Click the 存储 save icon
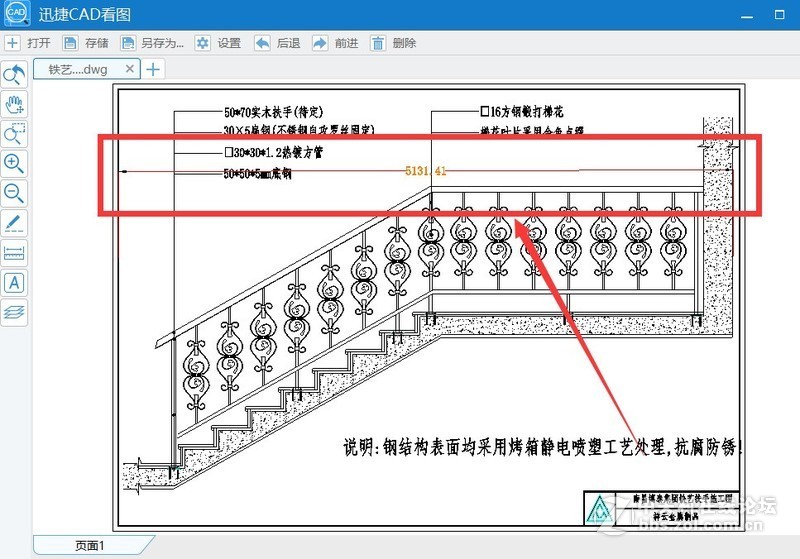Viewport: 800px width, 559px height. click(x=70, y=43)
